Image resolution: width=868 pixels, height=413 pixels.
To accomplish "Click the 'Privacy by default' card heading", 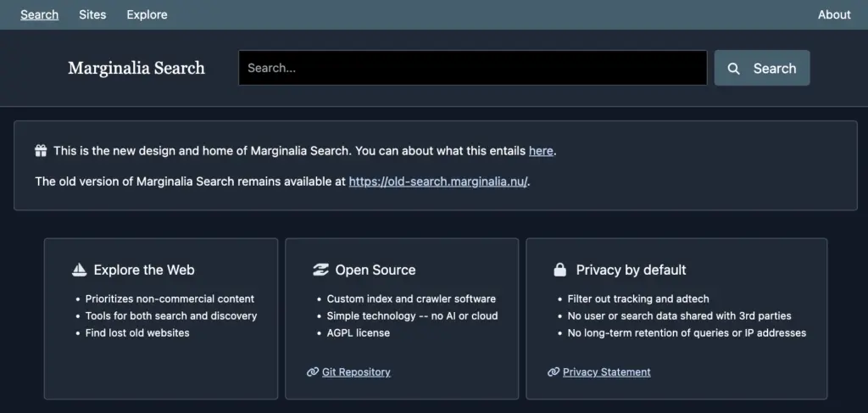I will pos(631,270).
